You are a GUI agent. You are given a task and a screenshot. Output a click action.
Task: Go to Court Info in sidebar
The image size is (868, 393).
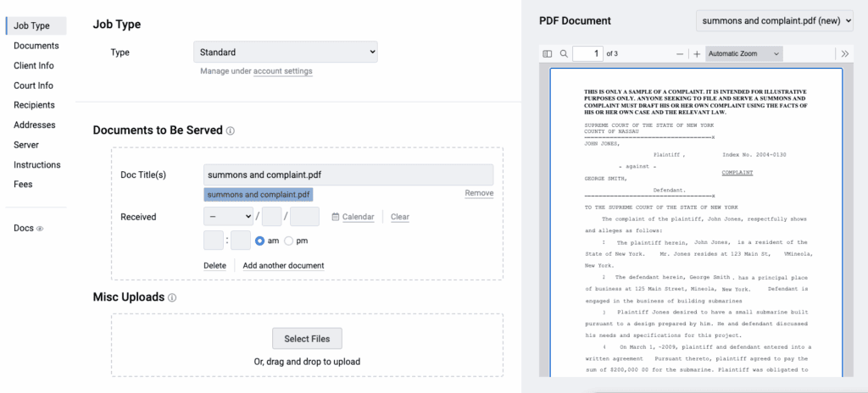pyautogui.click(x=33, y=86)
